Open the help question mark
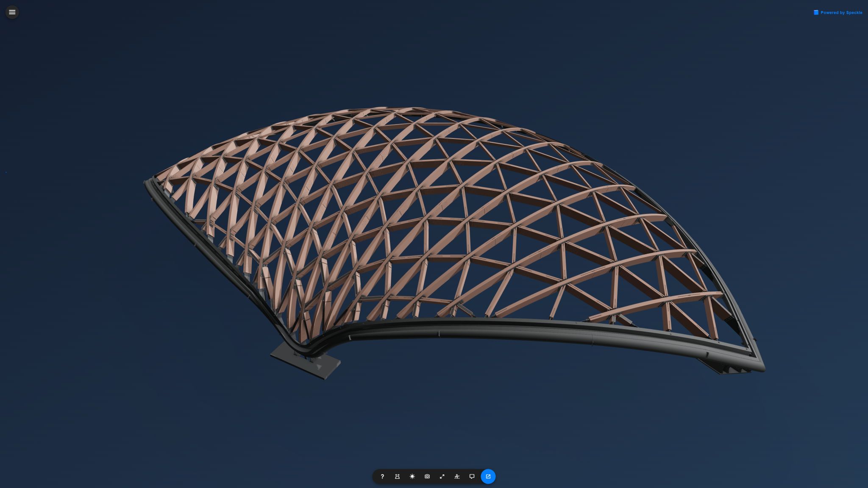 (382, 477)
